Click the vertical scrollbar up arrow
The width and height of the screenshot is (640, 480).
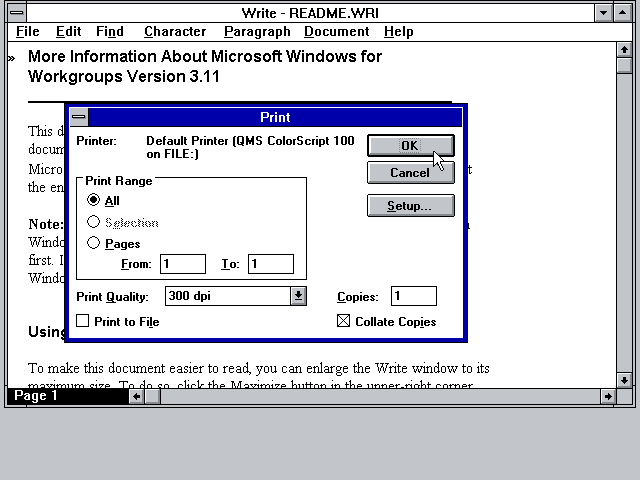coord(624,50)
